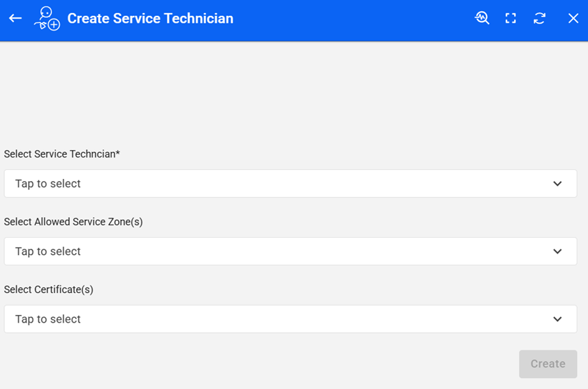Open the Allowed Service Zone(s) dropdown field
This screenshot has width=588, height=389.
(290, 252)
